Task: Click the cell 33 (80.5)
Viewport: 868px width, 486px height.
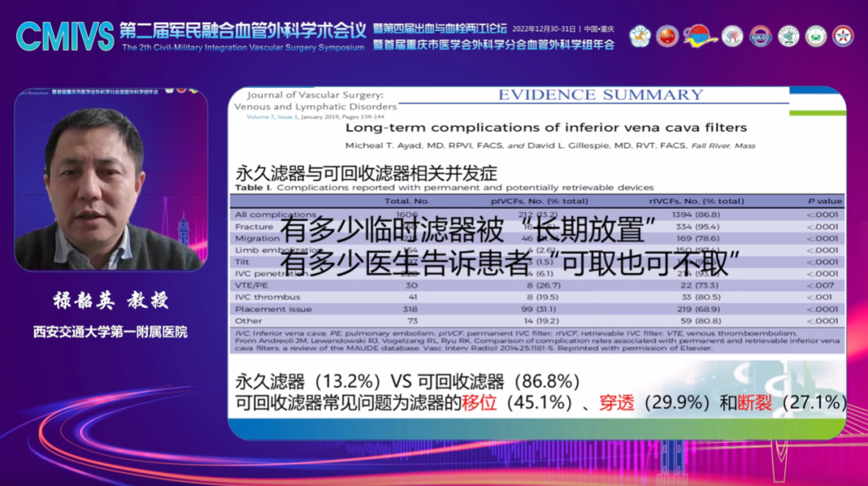Action: 700,297
